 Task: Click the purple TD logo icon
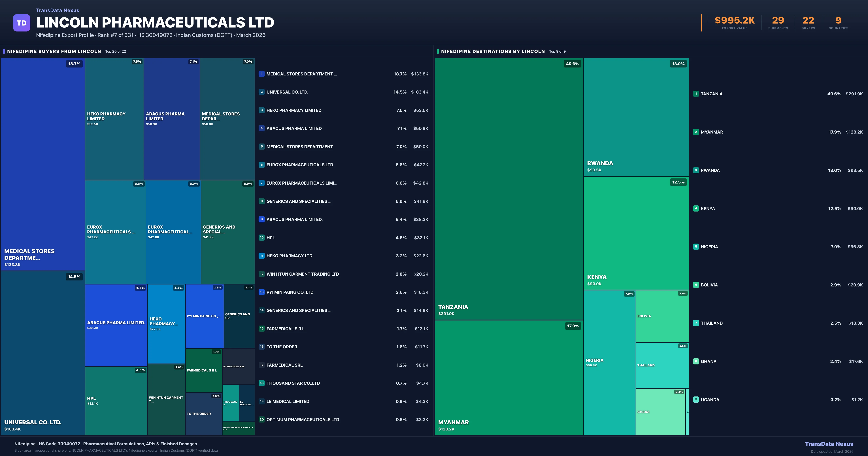pos(22,23)
